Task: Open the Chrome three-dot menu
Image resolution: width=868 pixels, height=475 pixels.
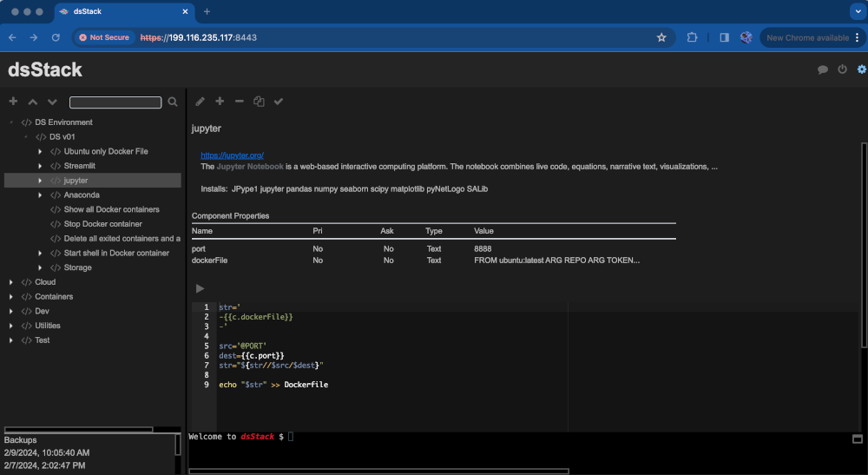Action: [857, 37]
